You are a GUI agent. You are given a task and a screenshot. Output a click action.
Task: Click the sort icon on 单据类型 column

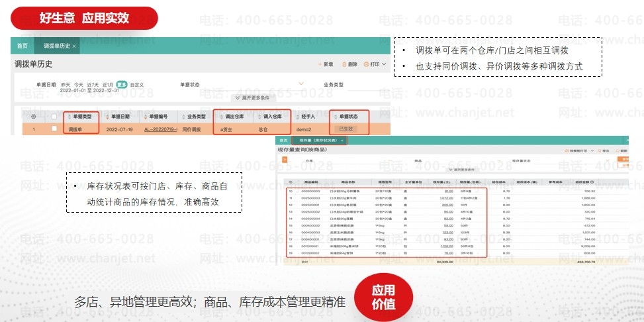(69, 116)
